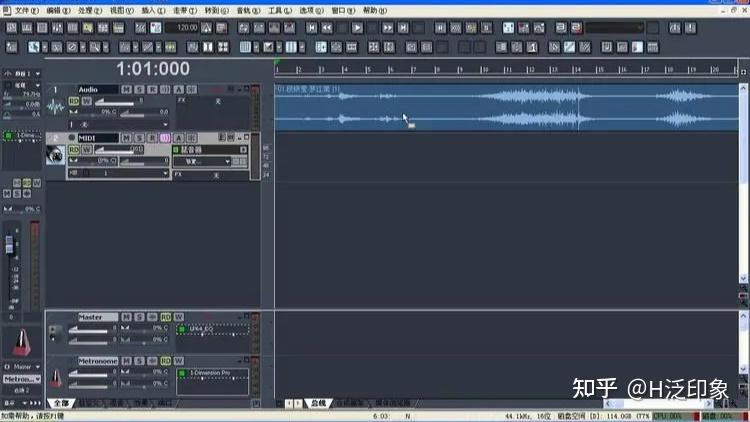The width and height of the screenshot is (750, 422).
Task: Open the Audio track input dropdown
Action: tap(165, 124)
